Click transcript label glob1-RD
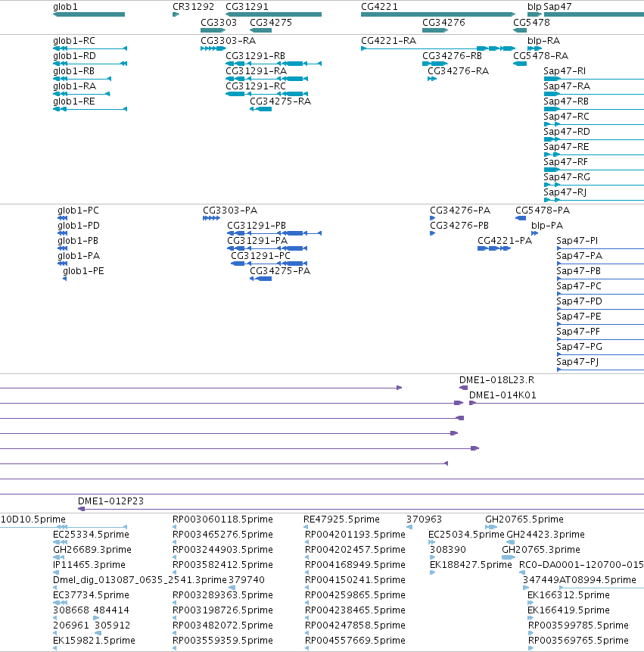The height and width of the screenshot is (652, 644). (74, 56)
